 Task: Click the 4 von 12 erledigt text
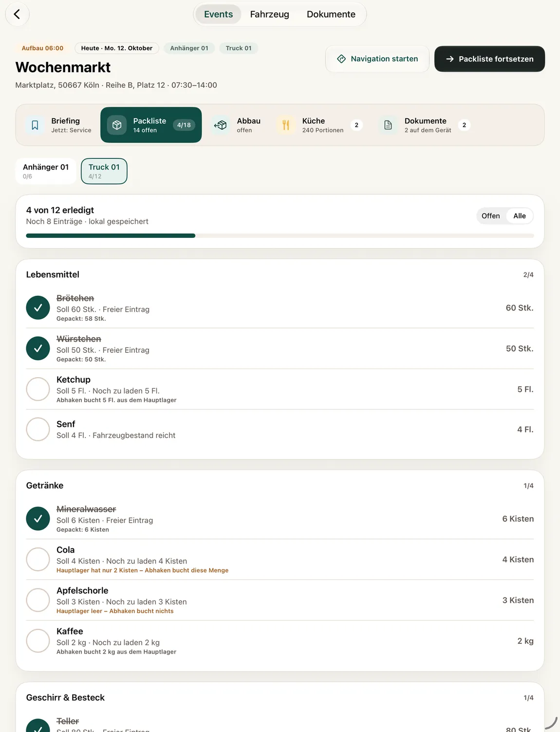click(60, 210)
